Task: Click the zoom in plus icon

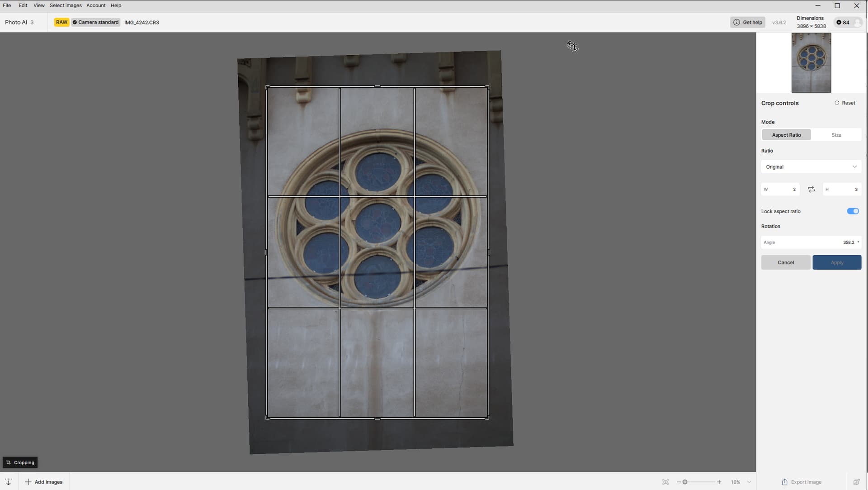Action: [719, 482]
